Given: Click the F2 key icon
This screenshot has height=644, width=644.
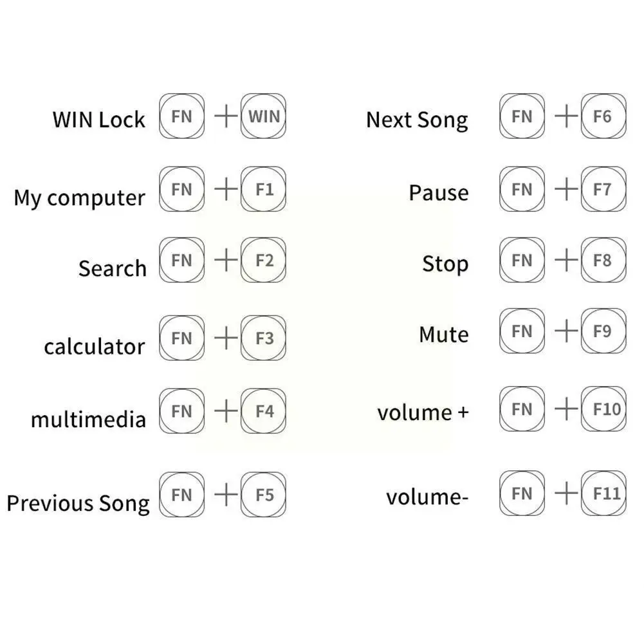Looking at the screenshot, I should (x=264, y=260).
